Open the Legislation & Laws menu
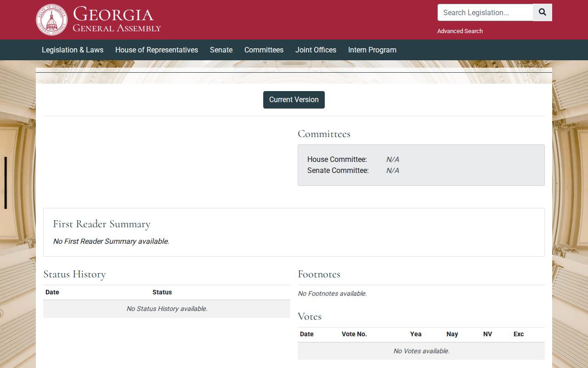 tap(73, 50)
